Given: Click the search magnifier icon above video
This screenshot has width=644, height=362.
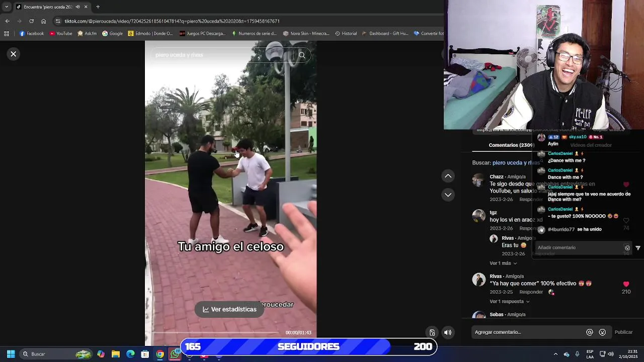Looking at the screenshot, I should (302, 55).
